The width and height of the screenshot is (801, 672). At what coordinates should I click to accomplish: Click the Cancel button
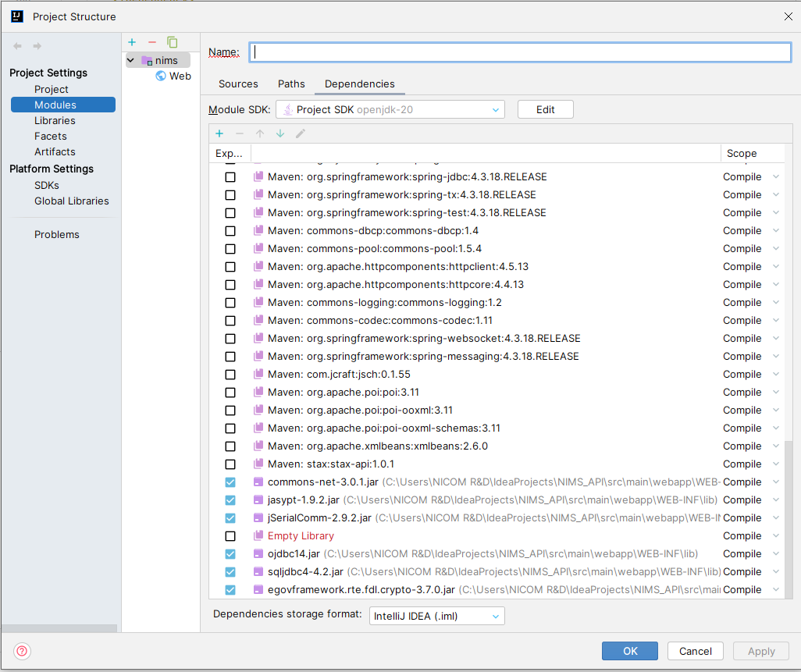[x=696, y=651]
